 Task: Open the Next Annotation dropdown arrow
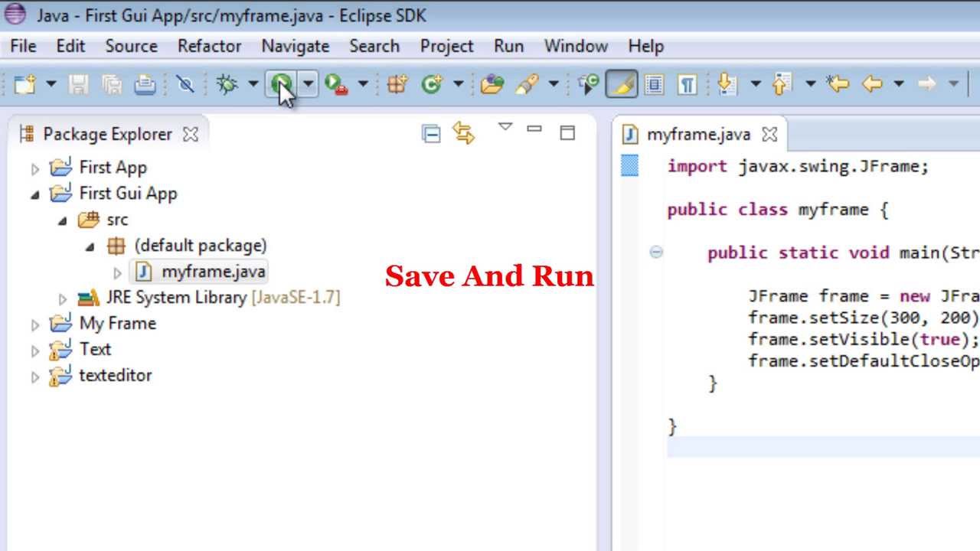click(x=755, y=83)
